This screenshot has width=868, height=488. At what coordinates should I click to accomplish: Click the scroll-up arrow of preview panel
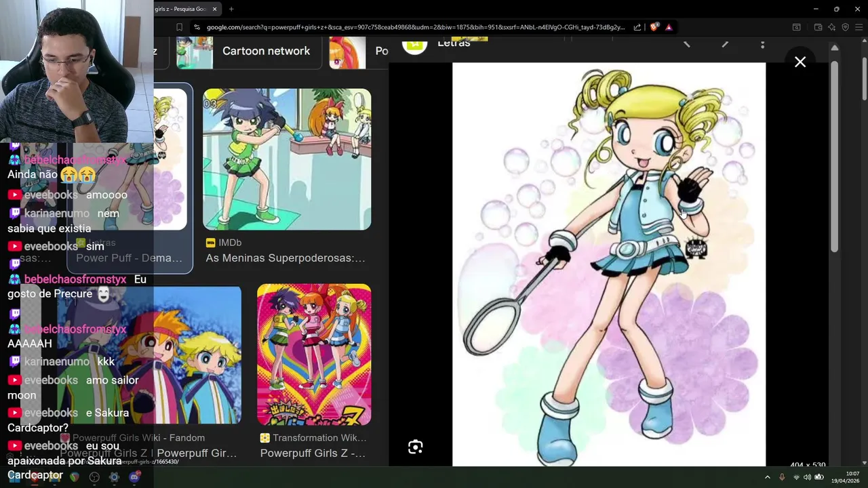click(835, 47)
